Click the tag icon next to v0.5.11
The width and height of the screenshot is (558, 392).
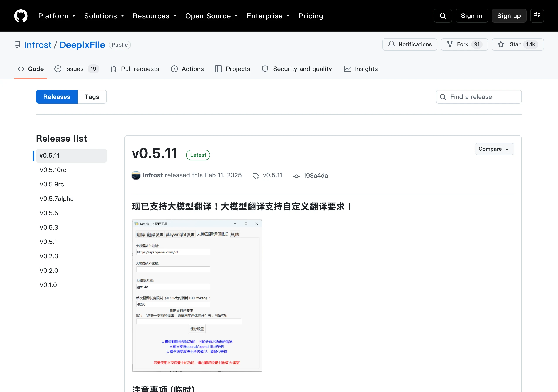pyautogui.click(x=256, y=176)
